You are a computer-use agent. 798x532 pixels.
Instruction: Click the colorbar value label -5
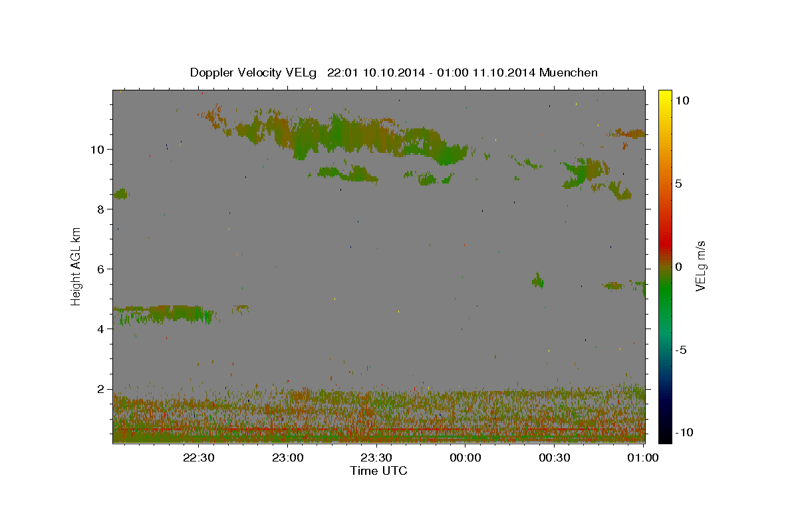pyautogui.click(x=680, y=350)
